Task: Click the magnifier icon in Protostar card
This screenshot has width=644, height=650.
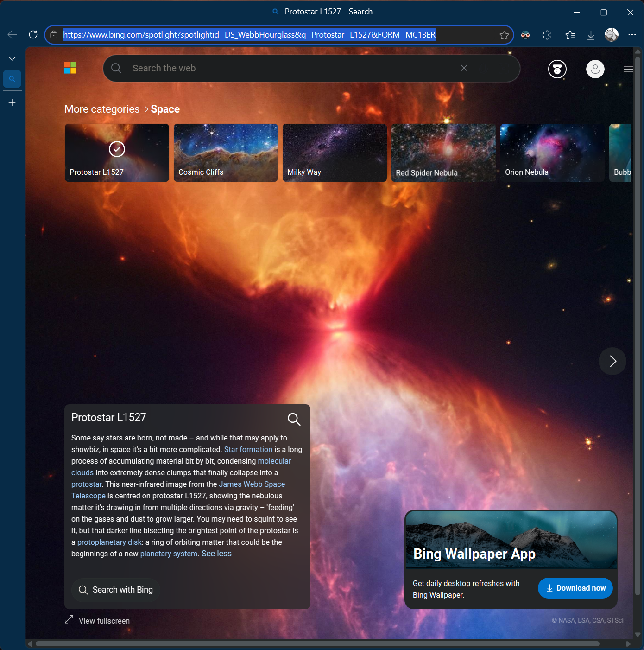Action: (x=294, y=419)
